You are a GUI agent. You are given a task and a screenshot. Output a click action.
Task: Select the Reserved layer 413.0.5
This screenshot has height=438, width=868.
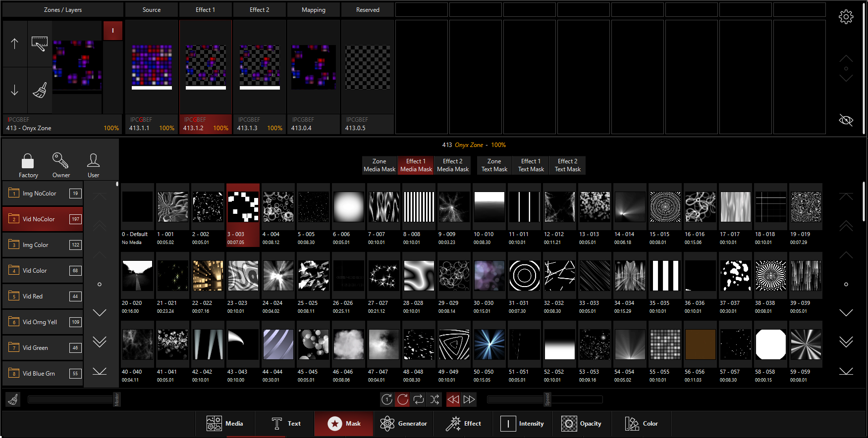(x=368, y=77)
